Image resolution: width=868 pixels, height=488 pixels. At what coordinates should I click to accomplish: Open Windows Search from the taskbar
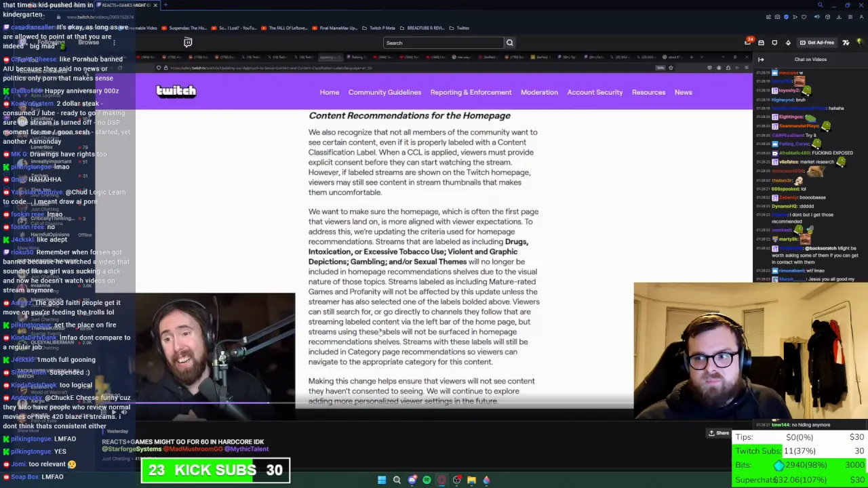[397, 480]
